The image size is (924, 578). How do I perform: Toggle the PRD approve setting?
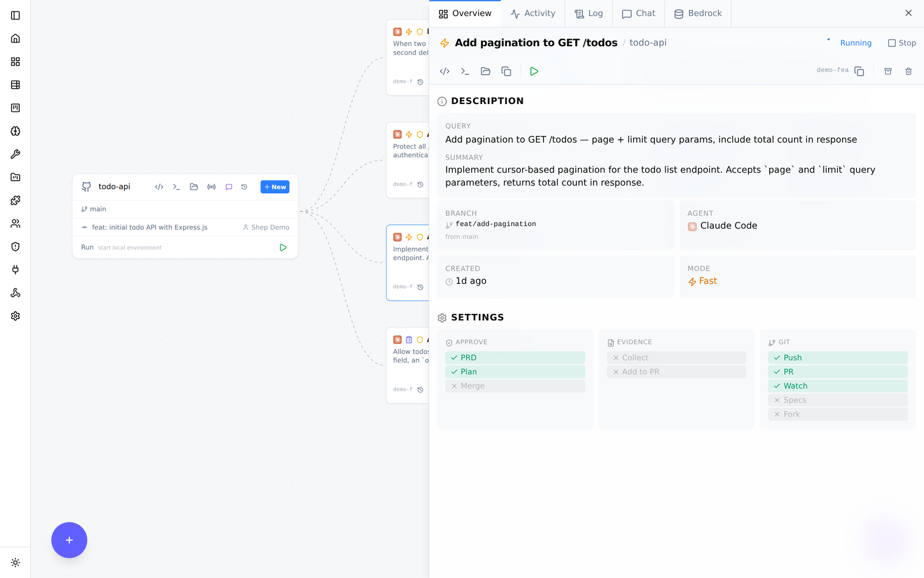(x=515, y=358)
